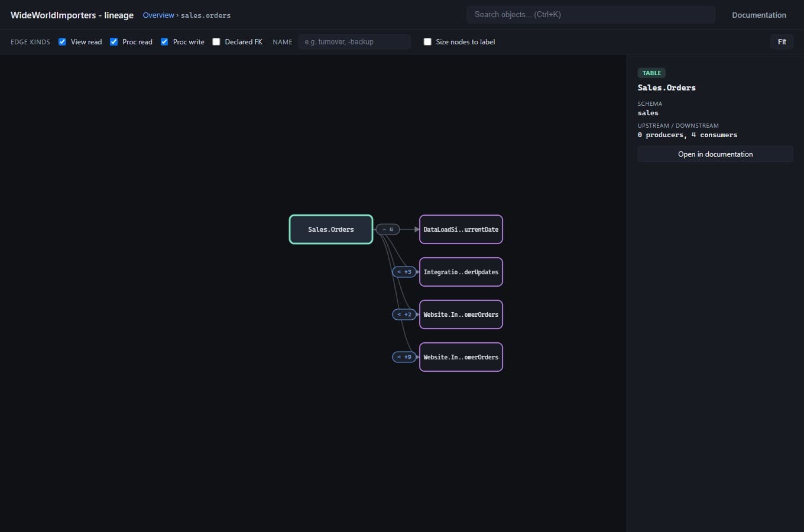Select the Integratio..derUpdates node

461,272
